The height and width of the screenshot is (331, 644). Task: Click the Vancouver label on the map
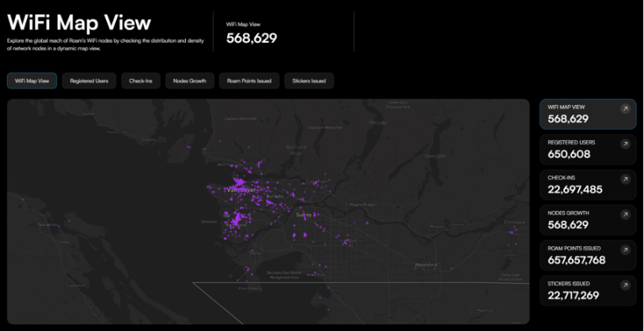pos(241,190)
